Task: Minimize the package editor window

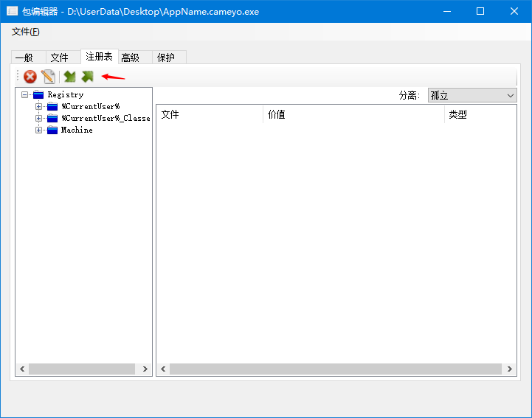Action: [447, 11]
